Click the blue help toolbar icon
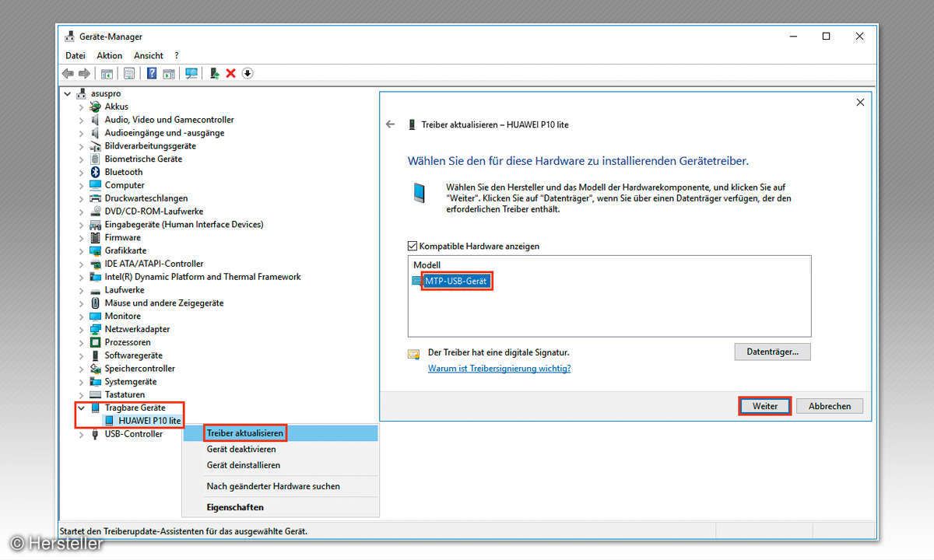This screenshot has height=560, width=934. click(152, 73)
